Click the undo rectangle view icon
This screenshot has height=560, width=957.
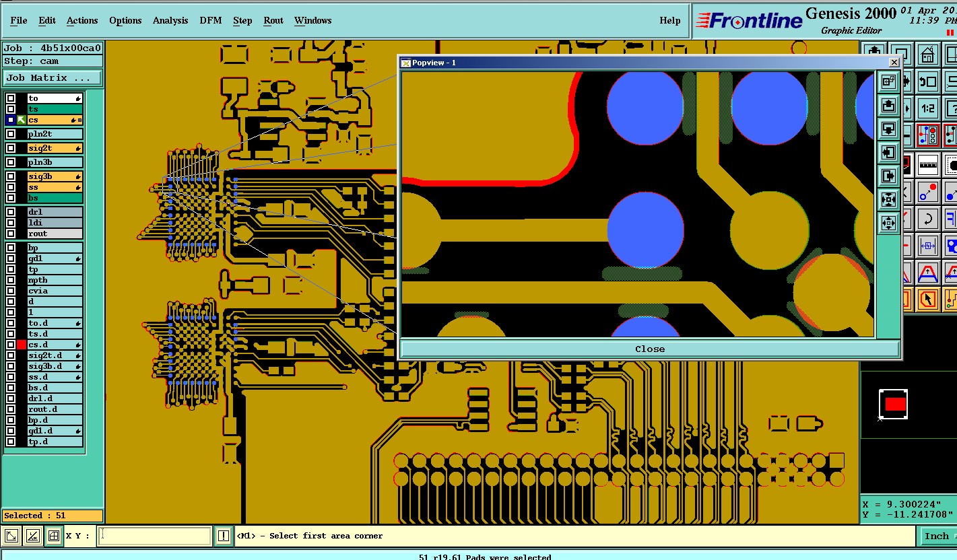pyautogui.click(x=927, y=81)
